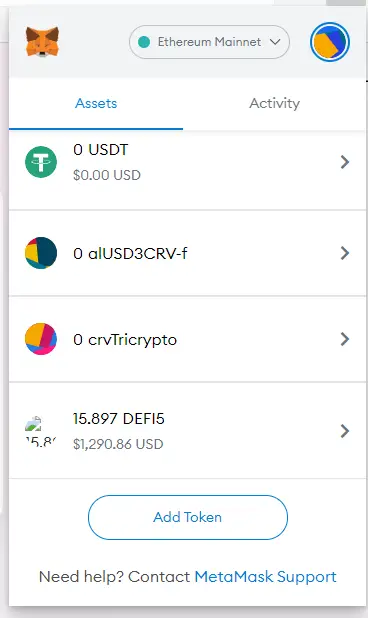Click the Add Token button
Viewport: 368px width, 618px height.
point(188,517)
